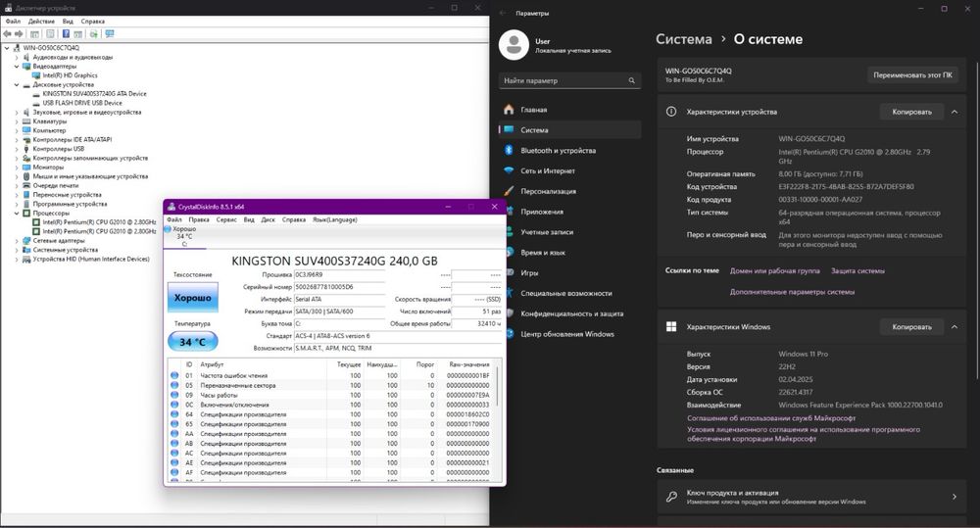Open Сервис menu in CrystalDiskInfo

[x=226, y=220]
